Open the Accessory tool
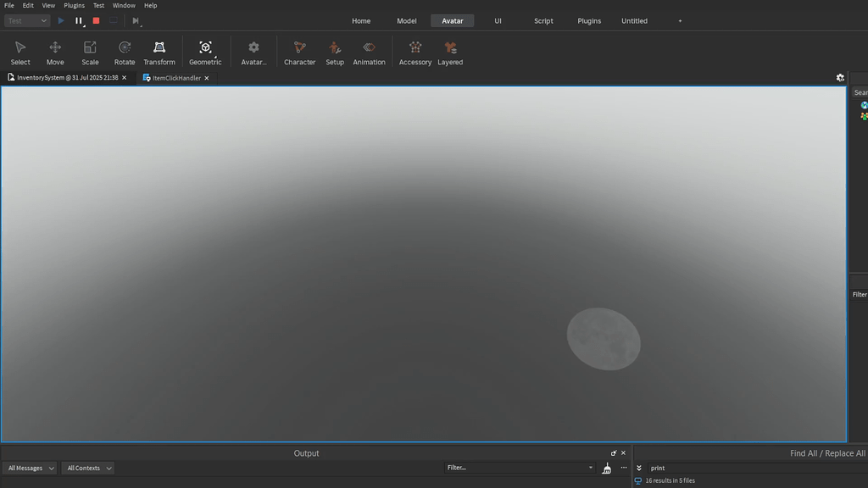Screen dimensions: 868x488 coord(415,51)
